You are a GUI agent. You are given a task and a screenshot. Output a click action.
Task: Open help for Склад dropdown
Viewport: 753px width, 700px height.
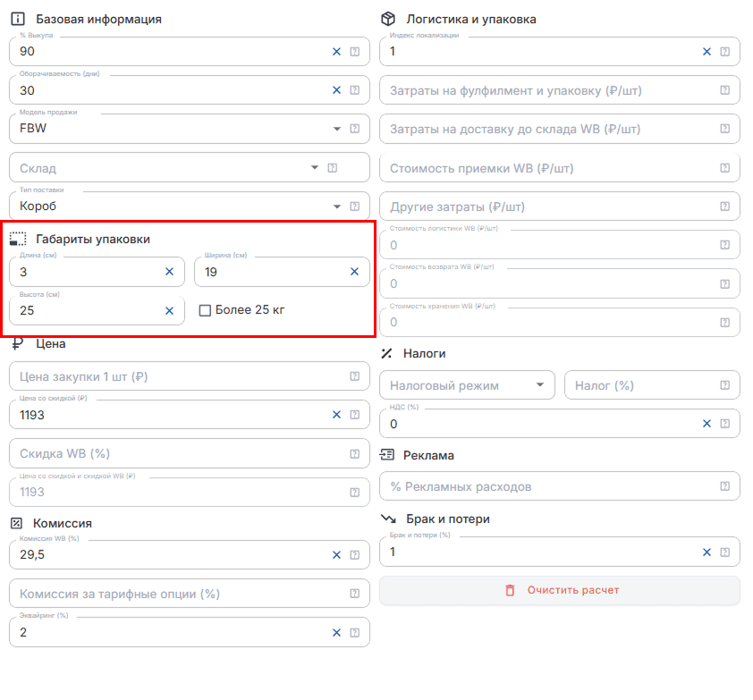pyautogui.click(x=333, y=167)
